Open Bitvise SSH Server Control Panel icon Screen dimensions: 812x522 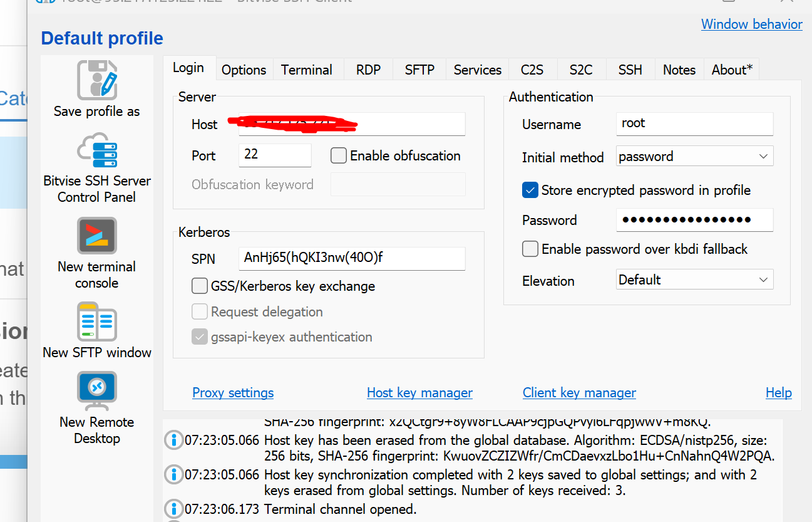[97, 150]
